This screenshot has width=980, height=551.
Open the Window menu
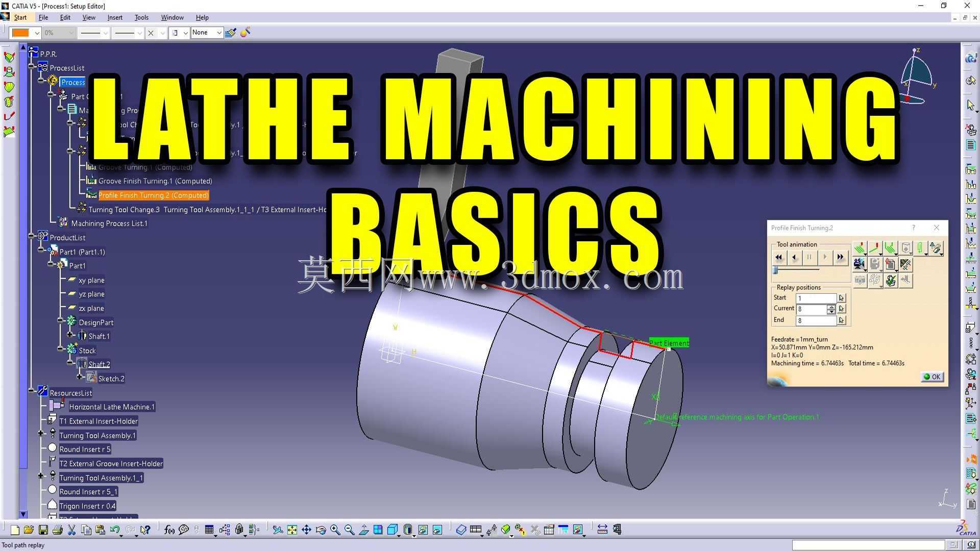[x=173, y=17]
